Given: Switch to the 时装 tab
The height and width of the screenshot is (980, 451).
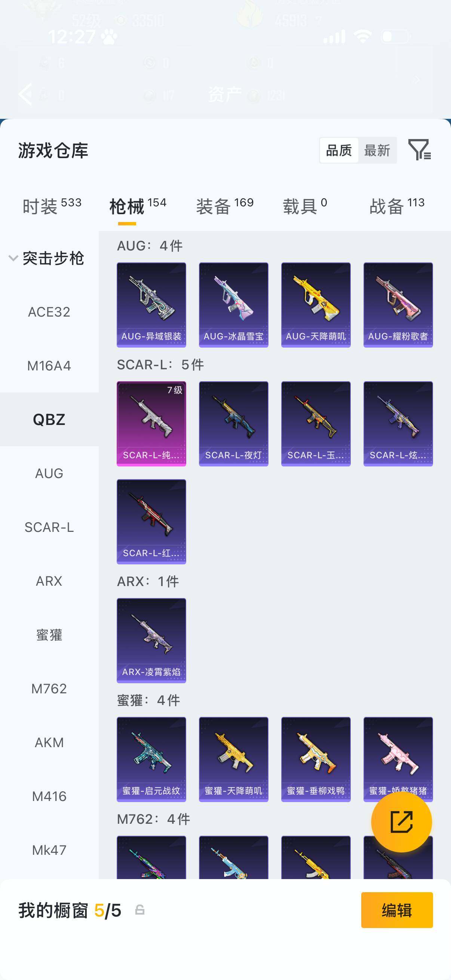Looking at the screenshot, I should coord(52,206).
